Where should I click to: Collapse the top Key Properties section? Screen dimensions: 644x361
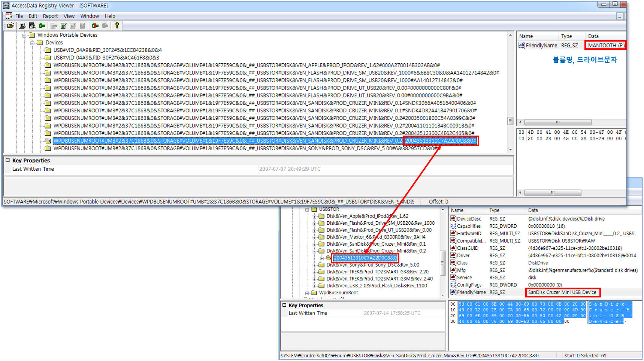[x=7, y=160]
